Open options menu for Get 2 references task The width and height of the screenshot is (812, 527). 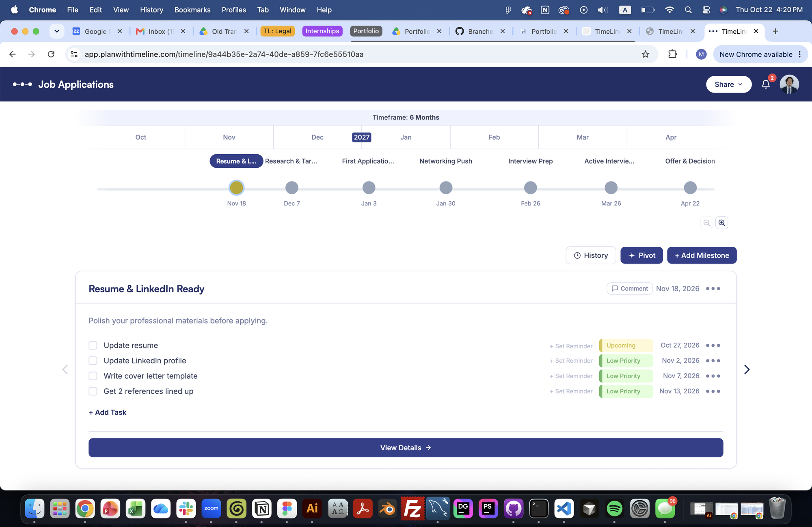pos(713,391)
